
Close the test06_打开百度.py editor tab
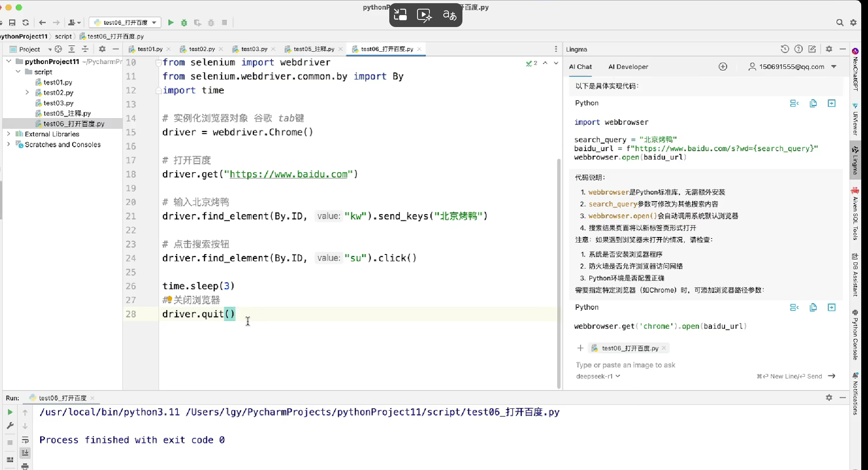pyautogui.click(x=419, y=49)
